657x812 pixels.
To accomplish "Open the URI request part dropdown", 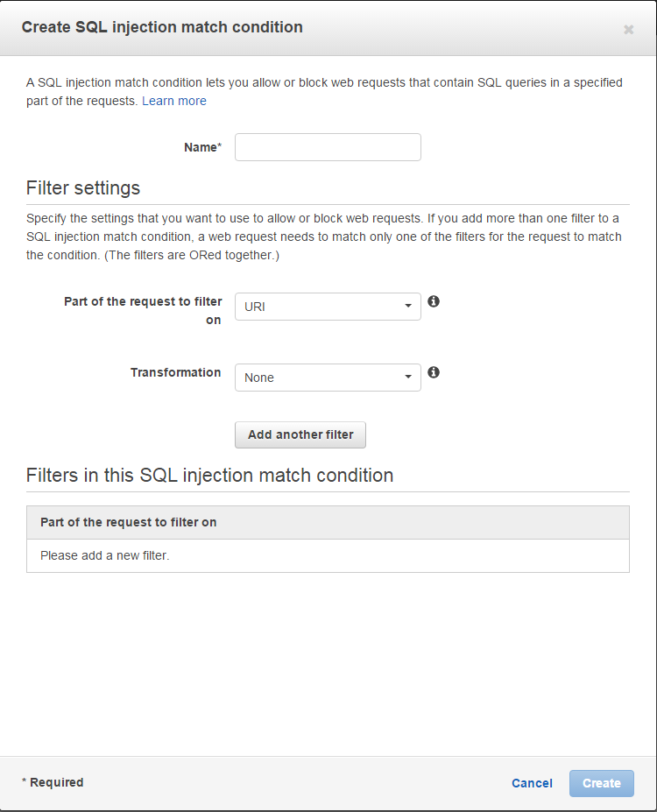I will [328, 307].
